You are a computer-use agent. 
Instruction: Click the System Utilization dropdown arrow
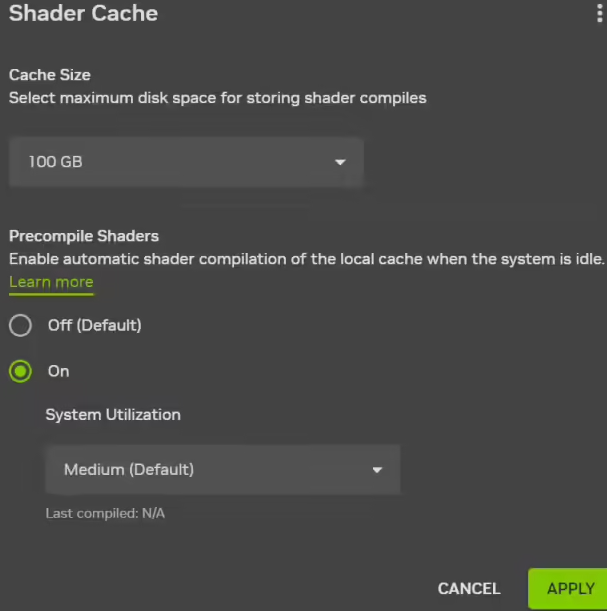377,470
